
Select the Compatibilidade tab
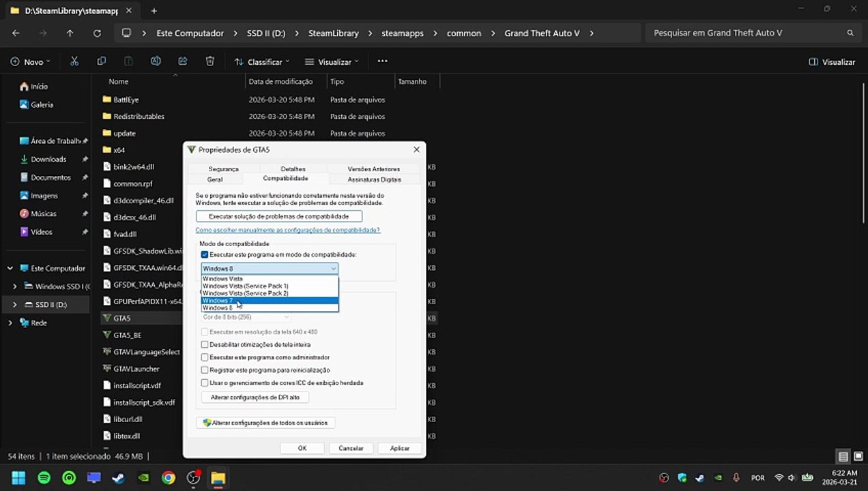[x=285, y=179]
